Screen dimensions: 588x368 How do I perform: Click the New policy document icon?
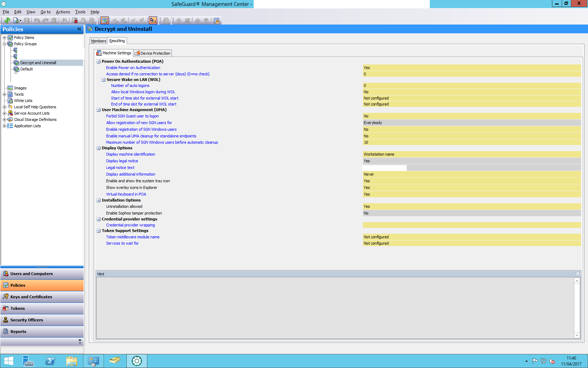click(16, 20)
